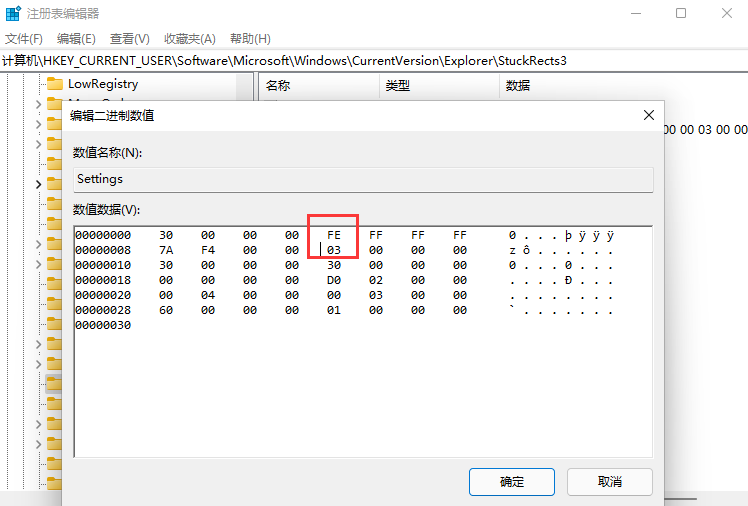This screenshot has height=506, width=748.
Task: Click the 30 byte in row 00000000
Action: click(x=166, y=235)
